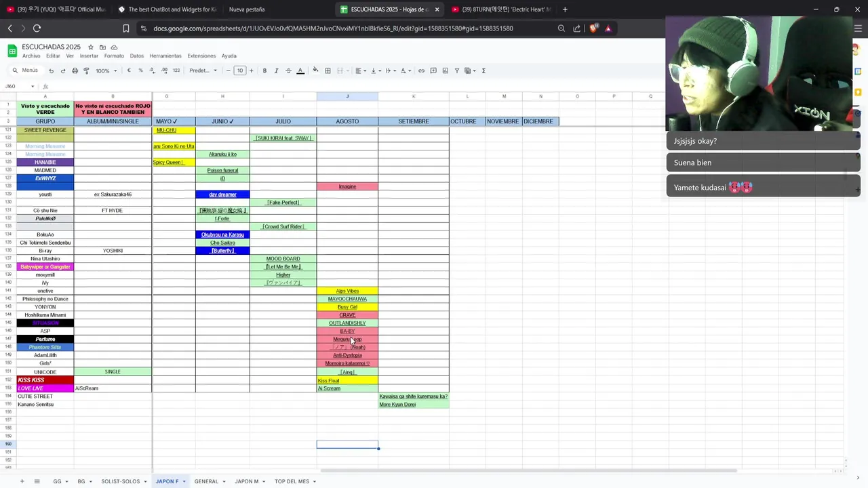Open horizontal align dropdown
Screen dimensions: 868x488
[x=360, y=70]
